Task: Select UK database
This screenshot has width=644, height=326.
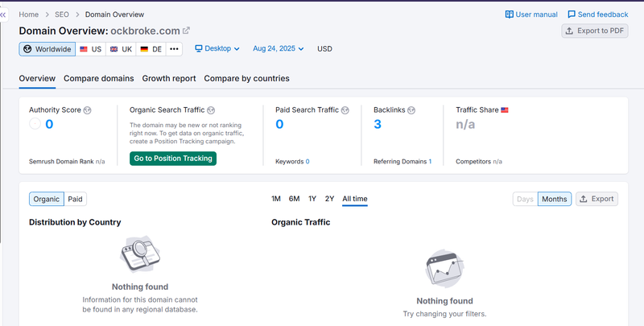Action: pyautogui.click(x=121, y=49)
